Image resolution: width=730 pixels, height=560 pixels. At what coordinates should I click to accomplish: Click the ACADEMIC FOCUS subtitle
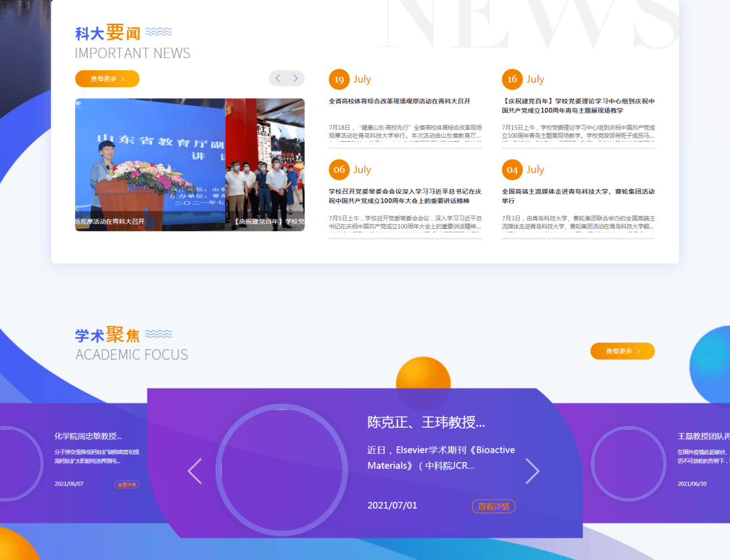[x=132, y=355]
